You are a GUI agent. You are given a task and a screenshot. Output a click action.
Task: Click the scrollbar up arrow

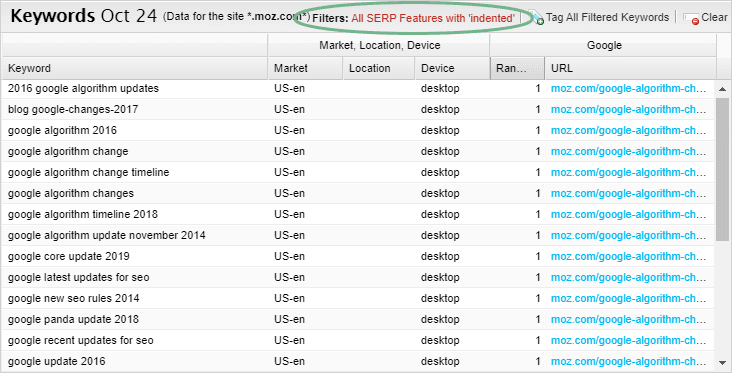(722, 89)
